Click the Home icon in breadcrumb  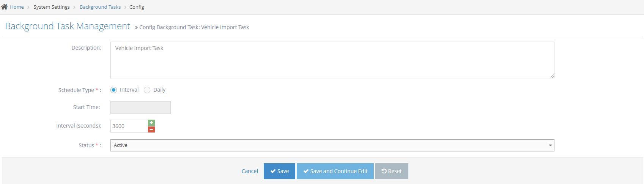click(5, 7)
